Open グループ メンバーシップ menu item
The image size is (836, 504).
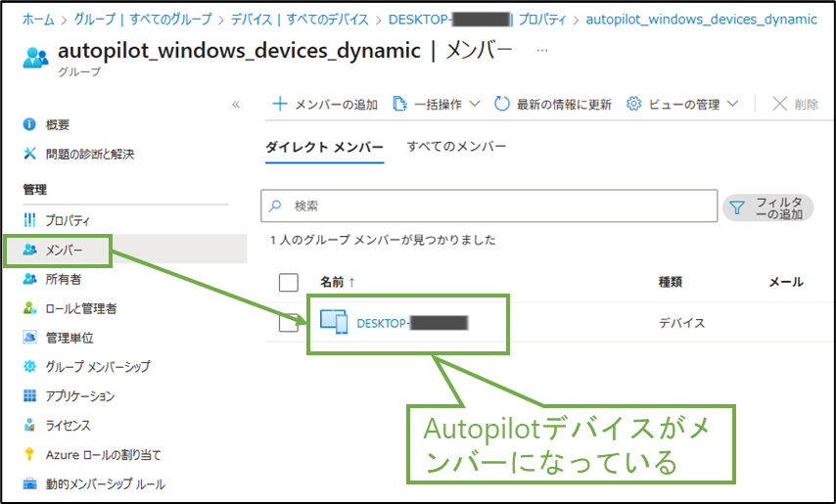pyautogui.click(x=98, y=367)
